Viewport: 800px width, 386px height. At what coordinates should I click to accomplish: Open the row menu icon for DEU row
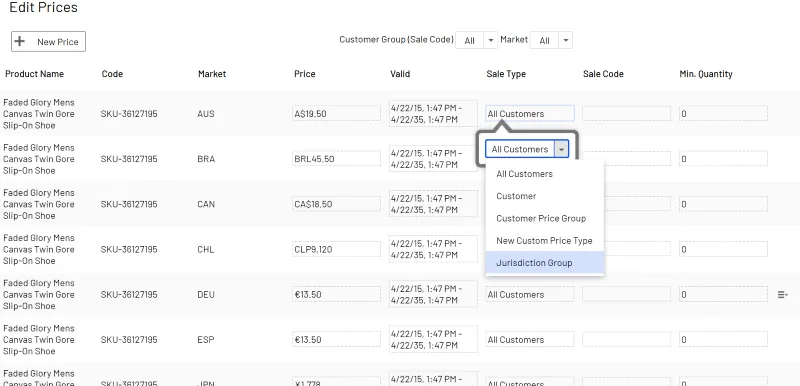782,295
